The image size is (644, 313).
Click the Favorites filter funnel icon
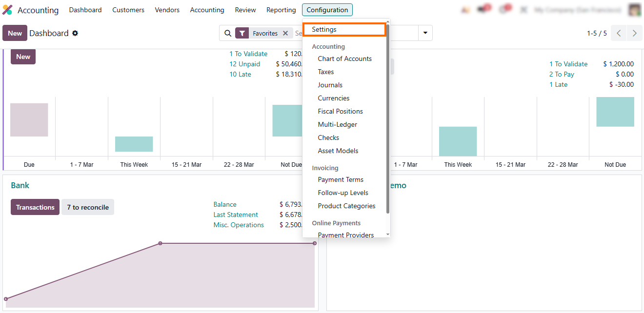[x=242, y=33]
